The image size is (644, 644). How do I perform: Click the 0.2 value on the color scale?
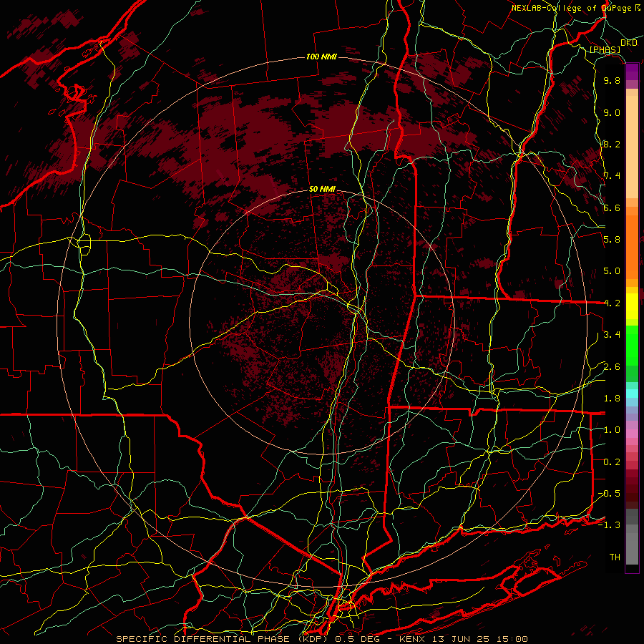[612, 462]
